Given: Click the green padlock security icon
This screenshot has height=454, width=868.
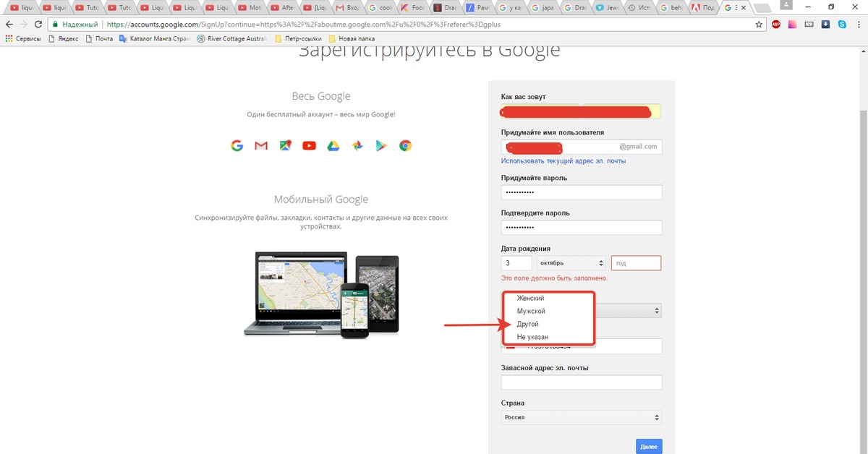Looking at the screenshot, I should [55, 24].
